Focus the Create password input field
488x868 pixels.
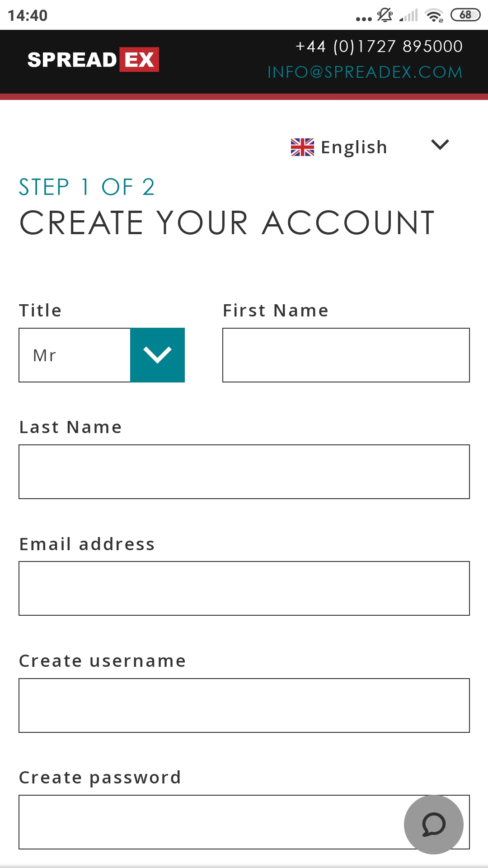click(244, 822)
